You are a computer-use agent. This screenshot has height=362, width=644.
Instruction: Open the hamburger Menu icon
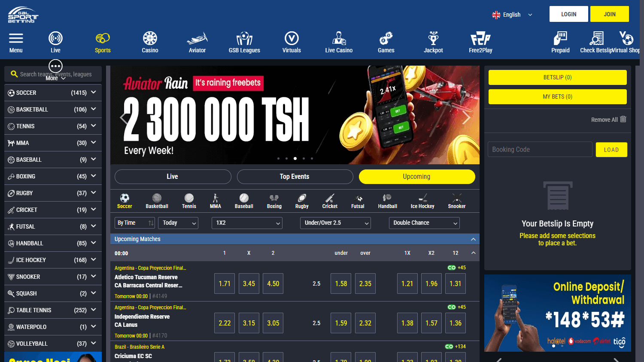click(x=16, y=39)
